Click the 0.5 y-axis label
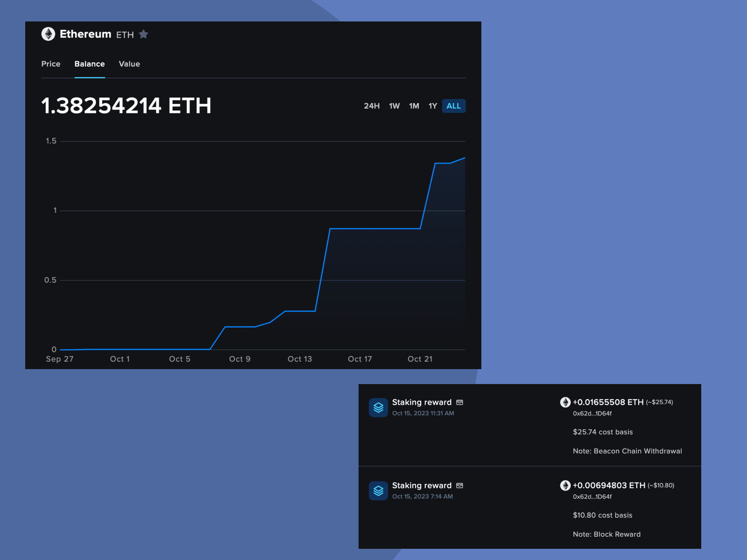 (50, 280)
